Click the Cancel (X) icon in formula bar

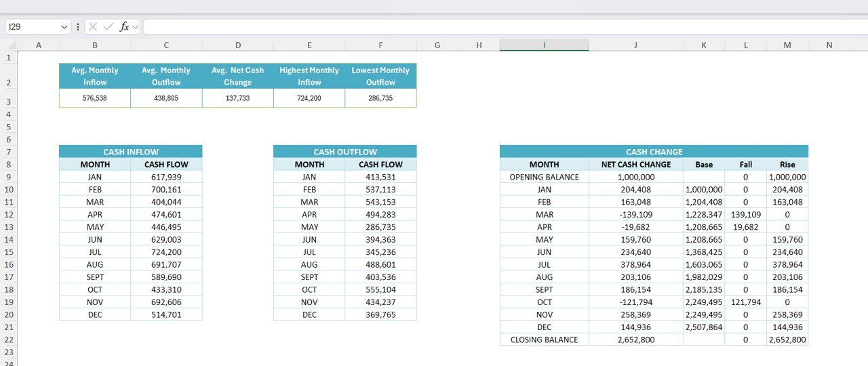coord(93,26)
